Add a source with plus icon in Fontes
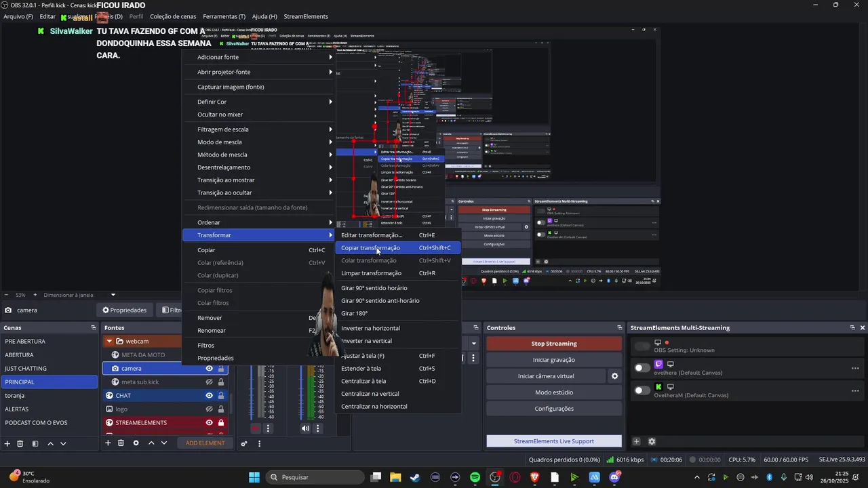868x488 pixels. [x=108, y=443]
